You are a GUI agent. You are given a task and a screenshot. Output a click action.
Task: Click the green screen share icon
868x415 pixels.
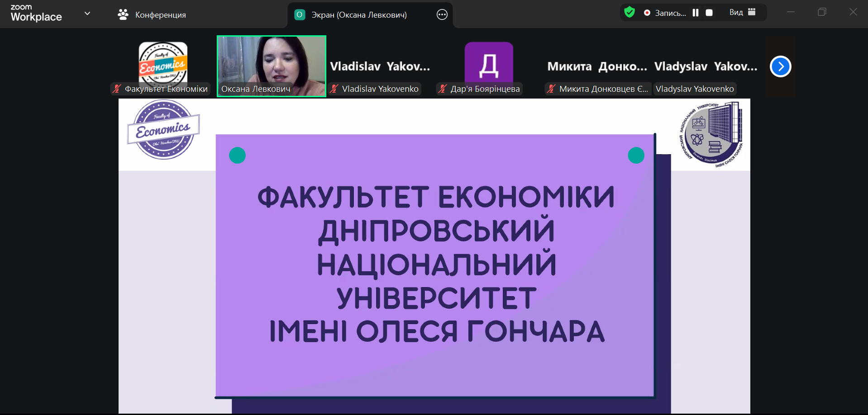299,15
